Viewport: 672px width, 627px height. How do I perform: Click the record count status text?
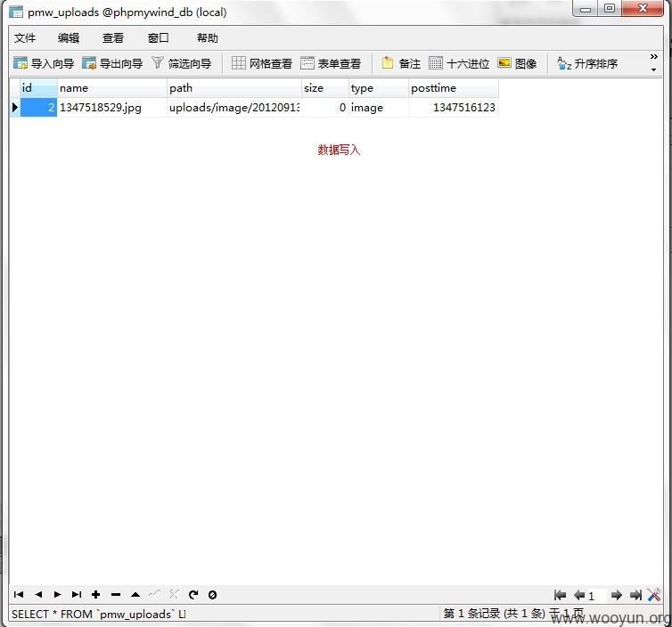513,614
